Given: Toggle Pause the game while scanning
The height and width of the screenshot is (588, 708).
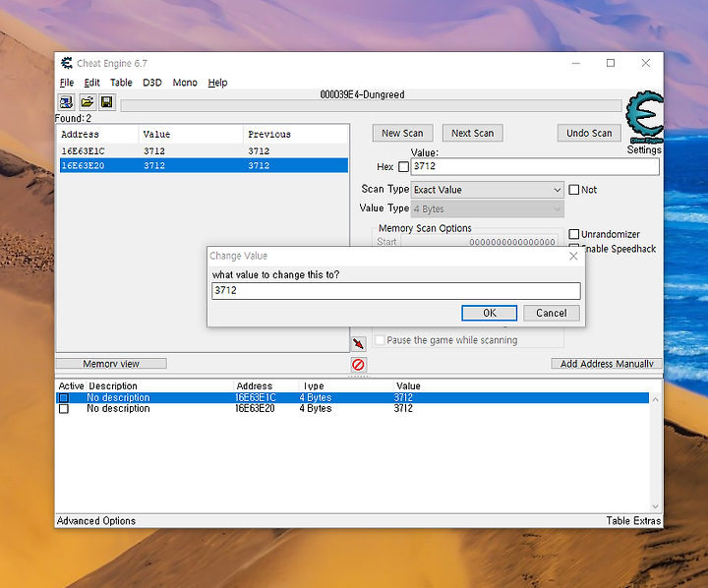Looking at the screenshot, I should click(380, 340).
